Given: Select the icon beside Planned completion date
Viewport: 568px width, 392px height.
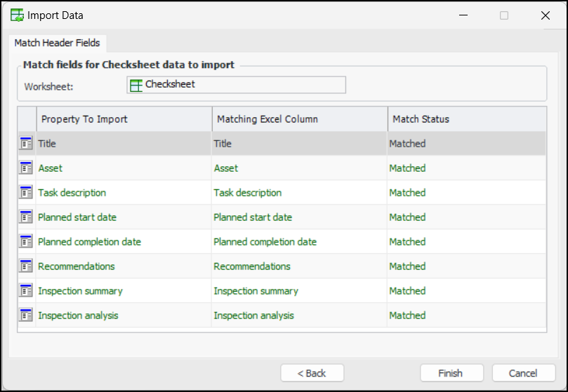Looking at the screenshot, I should pyautogui.click(x=26, y=242).
